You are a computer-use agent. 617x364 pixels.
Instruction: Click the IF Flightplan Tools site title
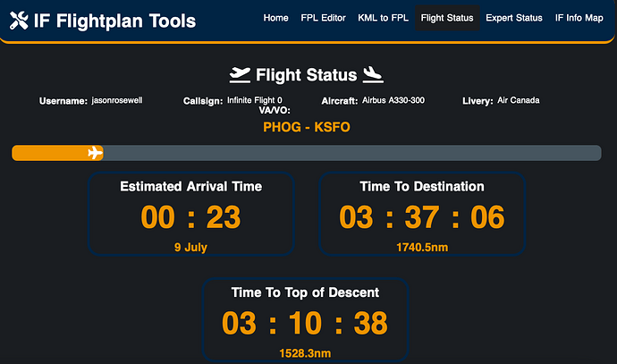click(x=114, y=21)
